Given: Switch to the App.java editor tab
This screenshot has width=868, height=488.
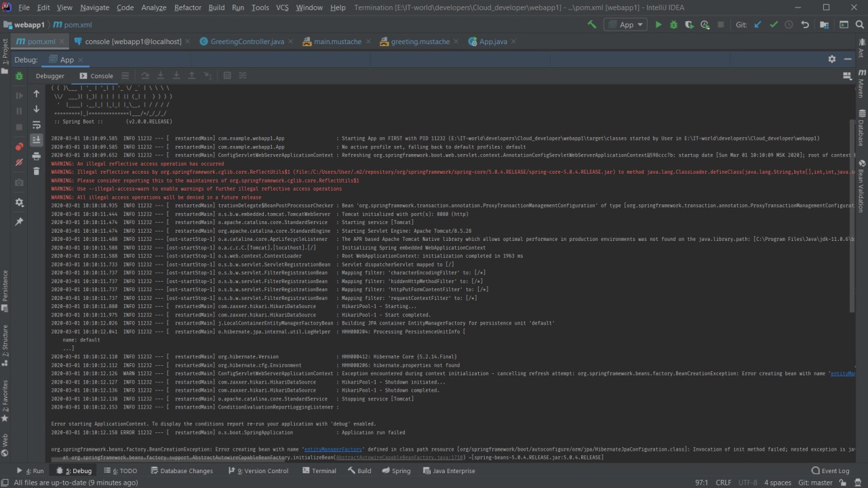Looking at the screenshot, I should [x=492, y=41].
